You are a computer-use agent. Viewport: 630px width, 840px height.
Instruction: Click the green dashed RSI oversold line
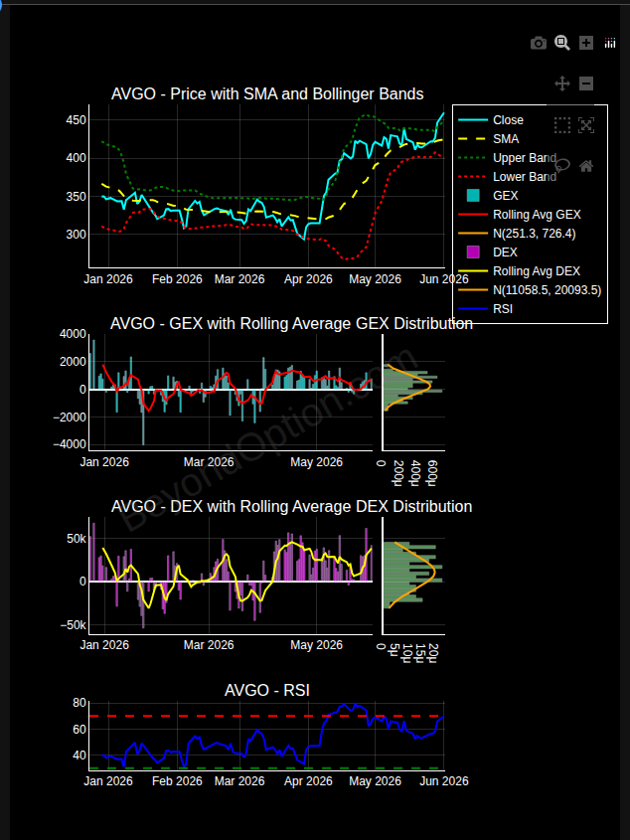tap(266, 768)
